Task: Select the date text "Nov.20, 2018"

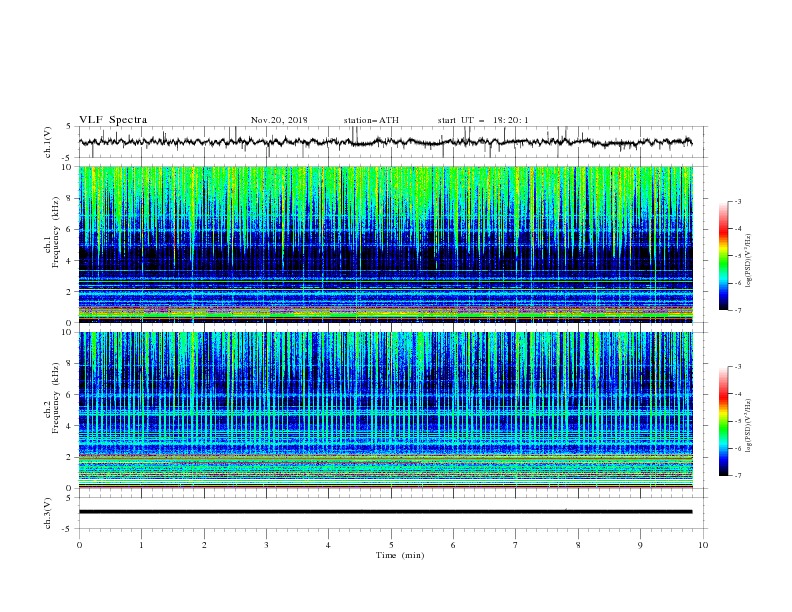Action: point(279,120)
